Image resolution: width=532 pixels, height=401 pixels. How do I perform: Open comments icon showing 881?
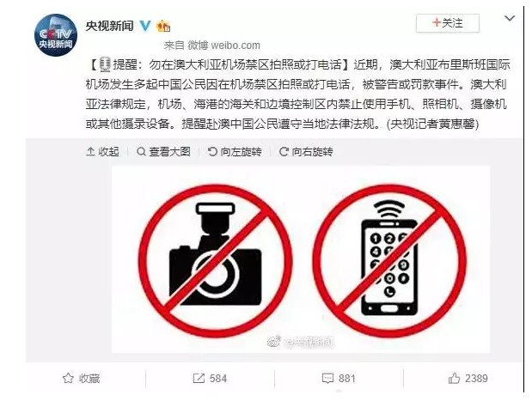pyautogui.click(x=327, y=378)
